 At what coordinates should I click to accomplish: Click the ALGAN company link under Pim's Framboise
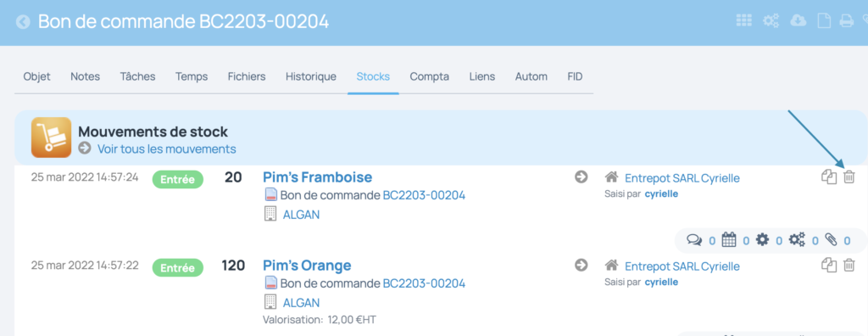pos(301,215)
